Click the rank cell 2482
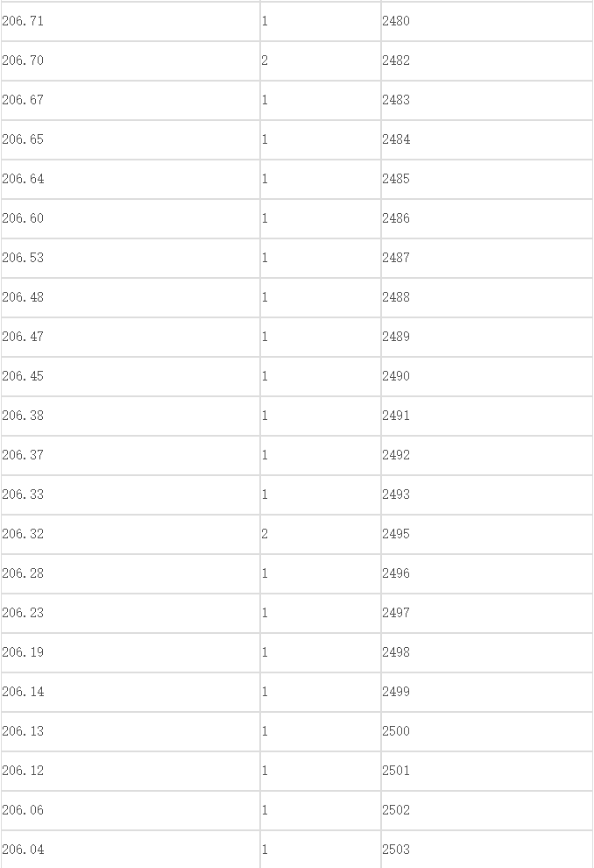594x868 pixels. [x=486, y=60]
